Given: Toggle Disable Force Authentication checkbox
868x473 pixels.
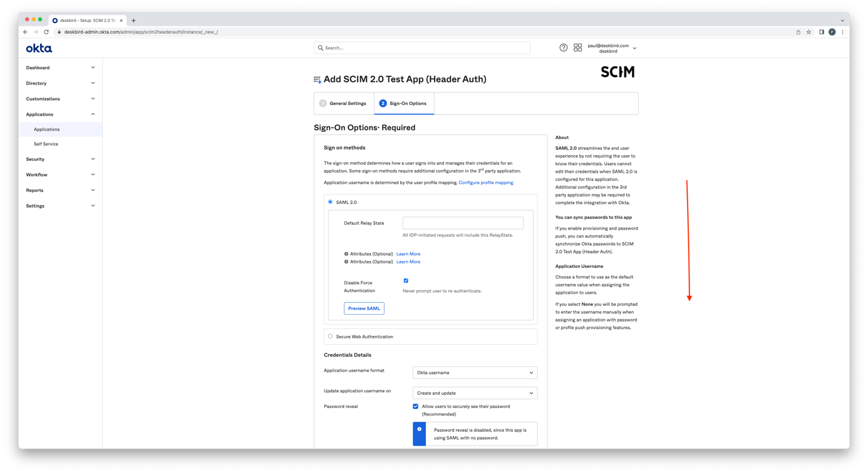Looking at the screenshot, I should (x=406, y=281).
